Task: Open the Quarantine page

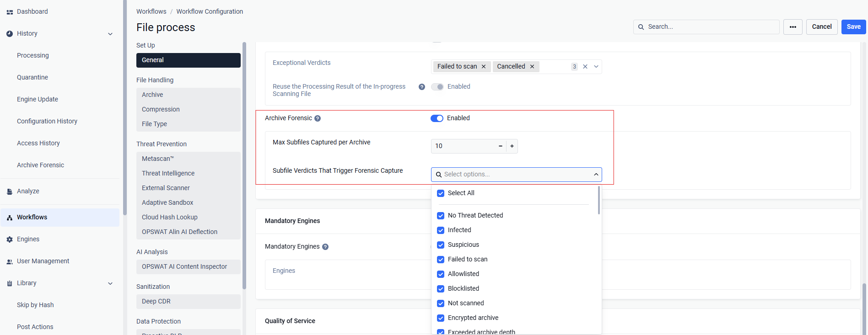Action: coord(32,78)
